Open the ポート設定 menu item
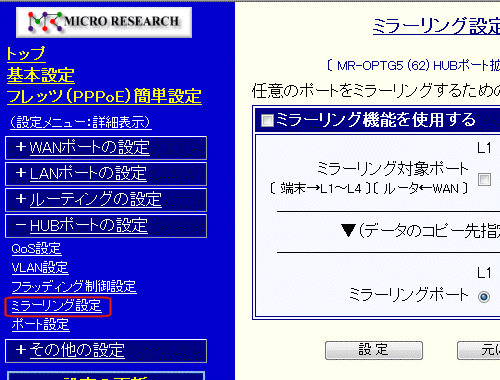Viewport: 500px width, 380px height. point(40,324)
